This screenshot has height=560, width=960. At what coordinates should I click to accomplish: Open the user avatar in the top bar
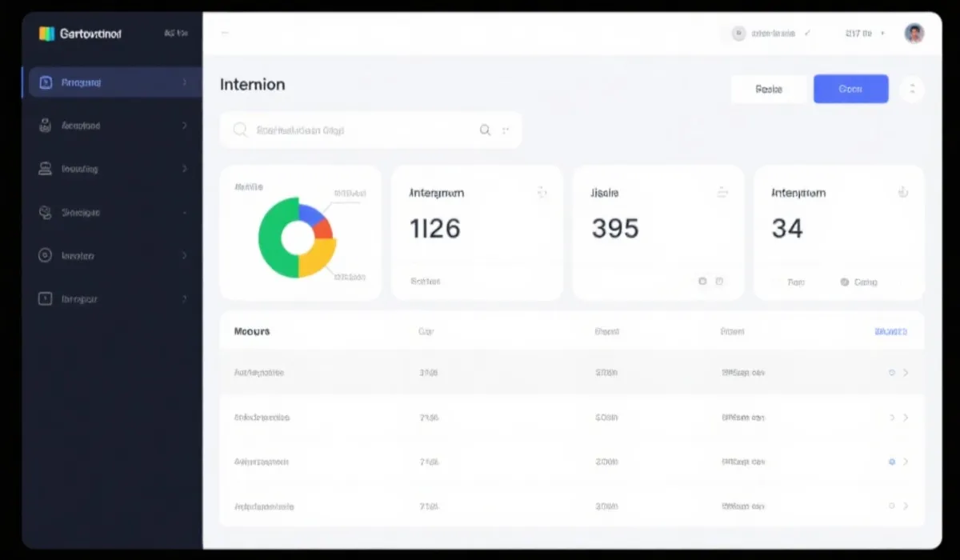(914, 34)
